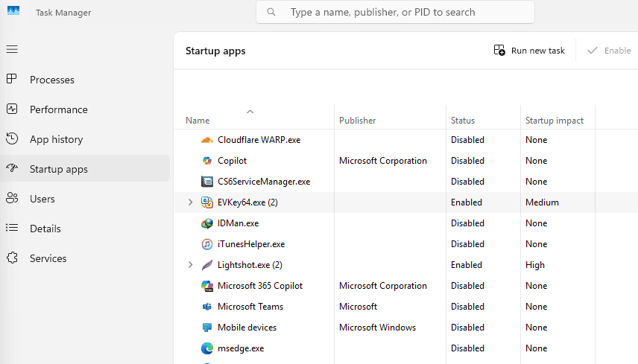Select the EVKey64.exe (2) entry

coord(247,202)
